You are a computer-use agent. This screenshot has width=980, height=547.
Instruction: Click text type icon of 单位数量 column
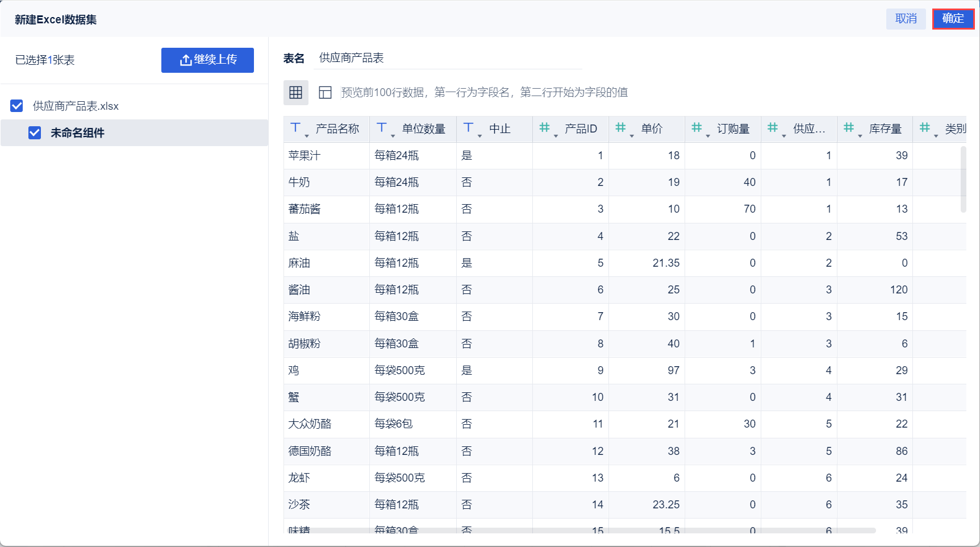click(x=382, y=128)
